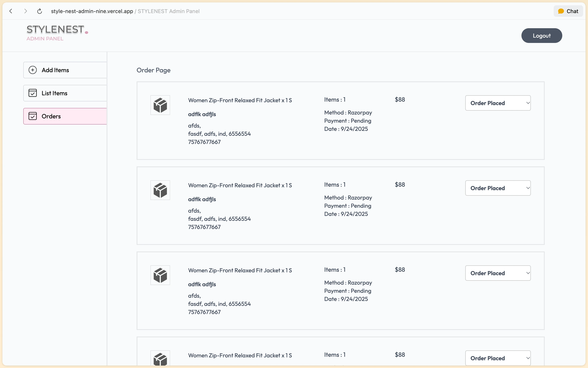Click the third order's Women Zip-Front Relaxed Fit Jacket title

[x=240, y=270]
